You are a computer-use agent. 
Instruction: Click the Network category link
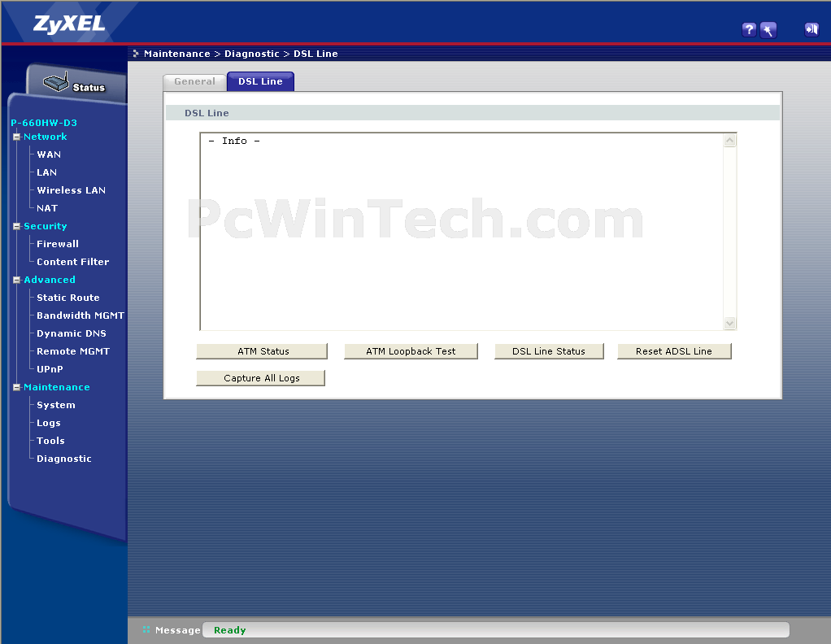click(x=45, y=137)
